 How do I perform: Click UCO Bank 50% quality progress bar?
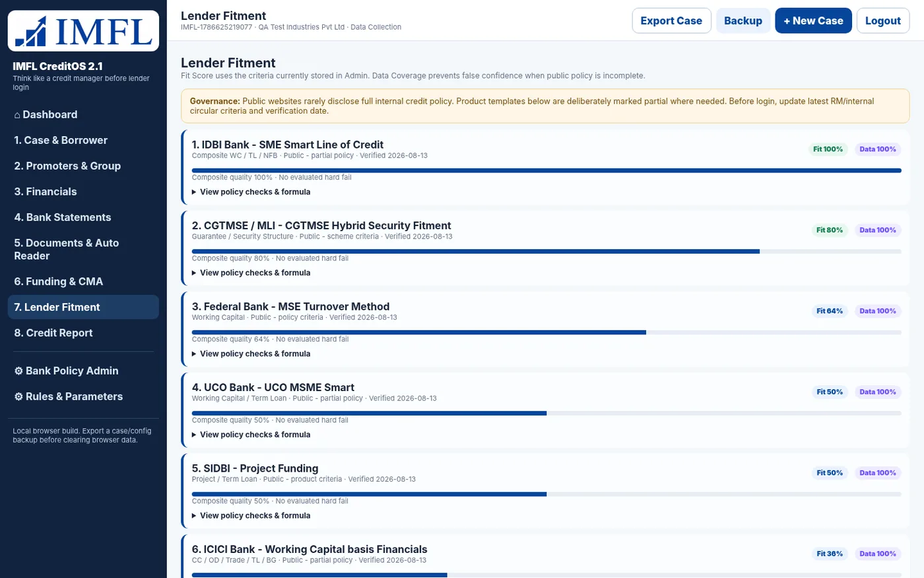point(546,414)
